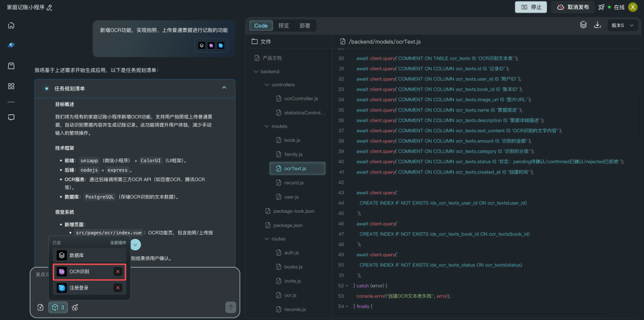This screenshot has height=320, width=644.
Task: Select the 数据库 plugin entry
Action: [x=89, y=255]
